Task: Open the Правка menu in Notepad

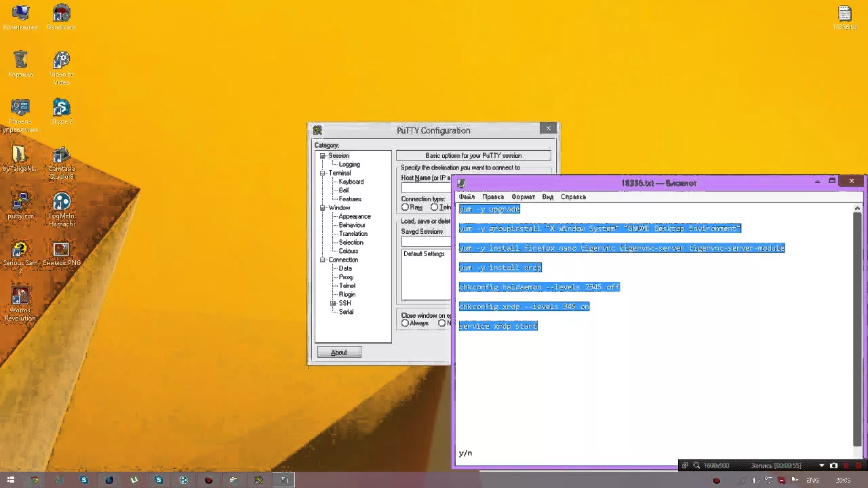Action: (x=493, y=197)
